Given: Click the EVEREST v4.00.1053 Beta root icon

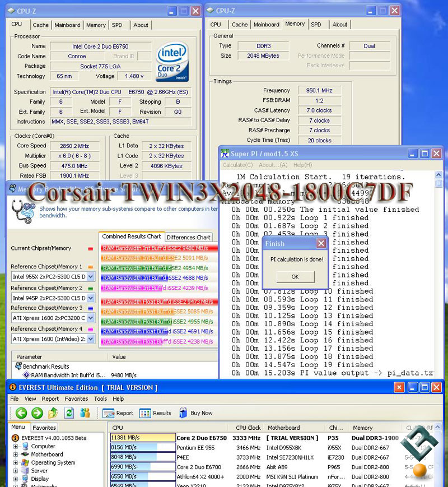Looking at the screenshot, I should [15, 438].
